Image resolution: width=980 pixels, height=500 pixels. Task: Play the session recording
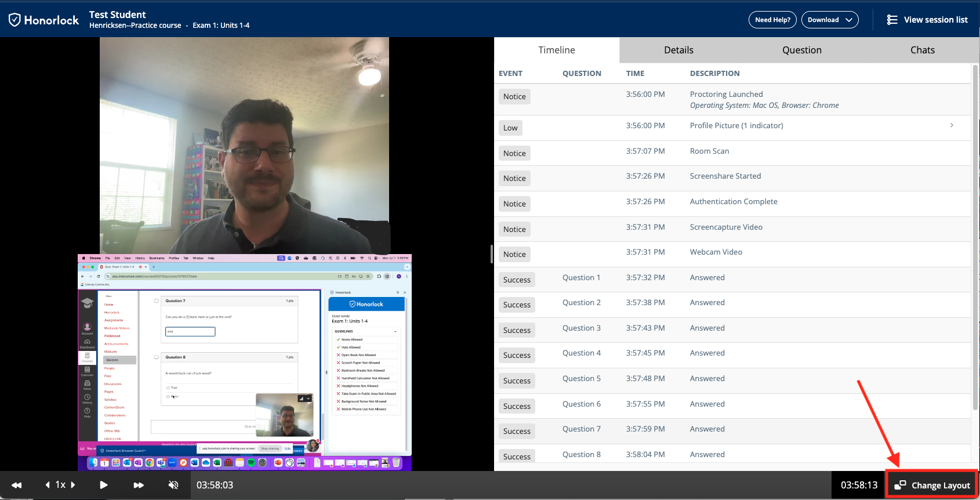pyautogui.click(x=103, y=485)
